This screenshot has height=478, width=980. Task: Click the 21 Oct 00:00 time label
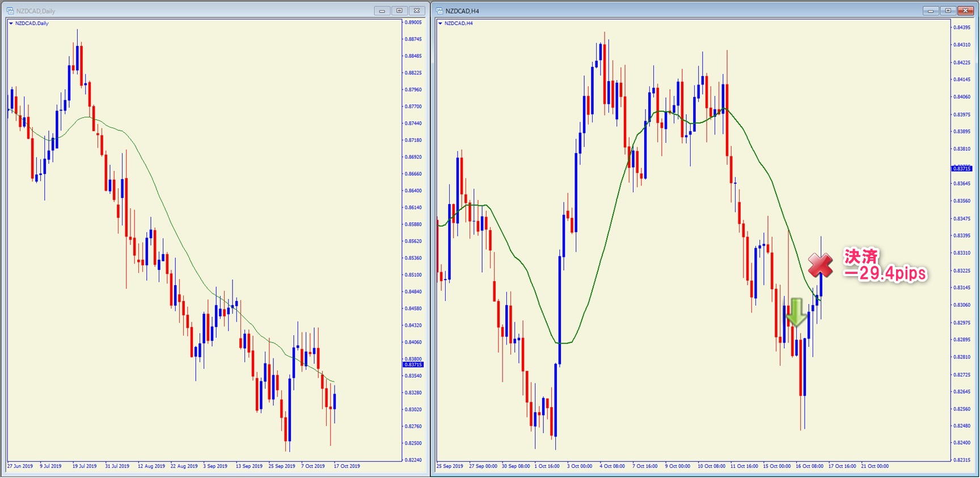(x=875, y=466)
